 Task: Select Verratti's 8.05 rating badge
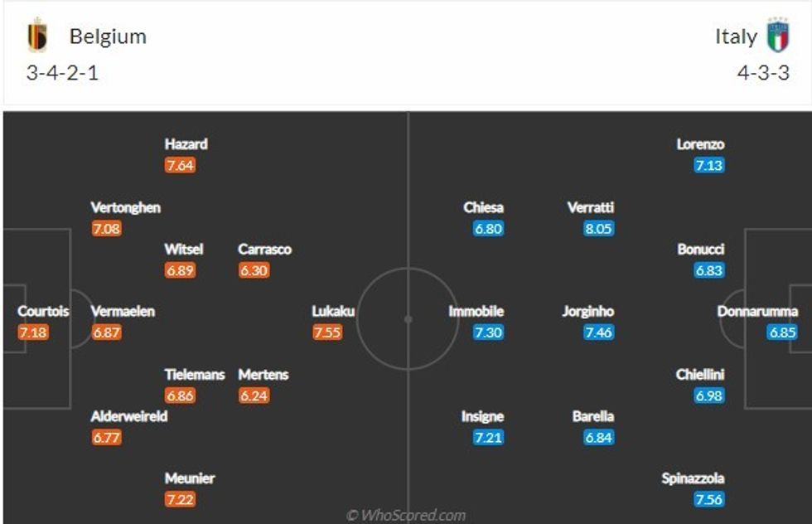(x=598, y=229)
